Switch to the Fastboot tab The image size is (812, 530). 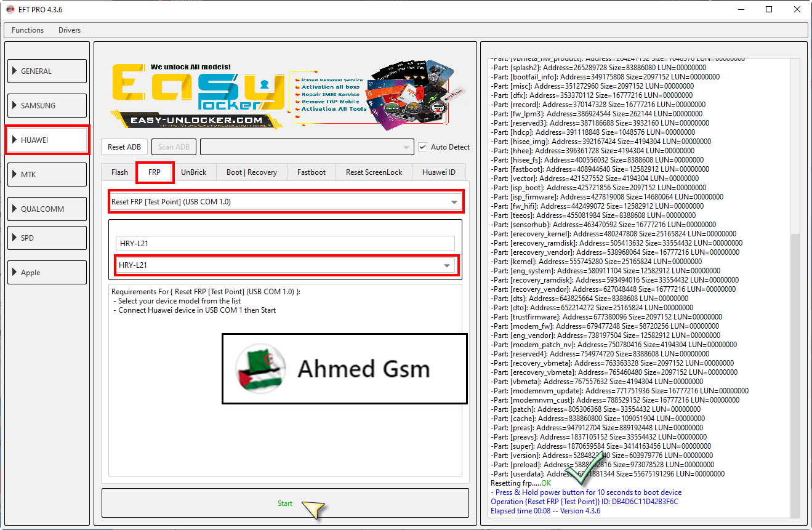click(x=312, y=172)
